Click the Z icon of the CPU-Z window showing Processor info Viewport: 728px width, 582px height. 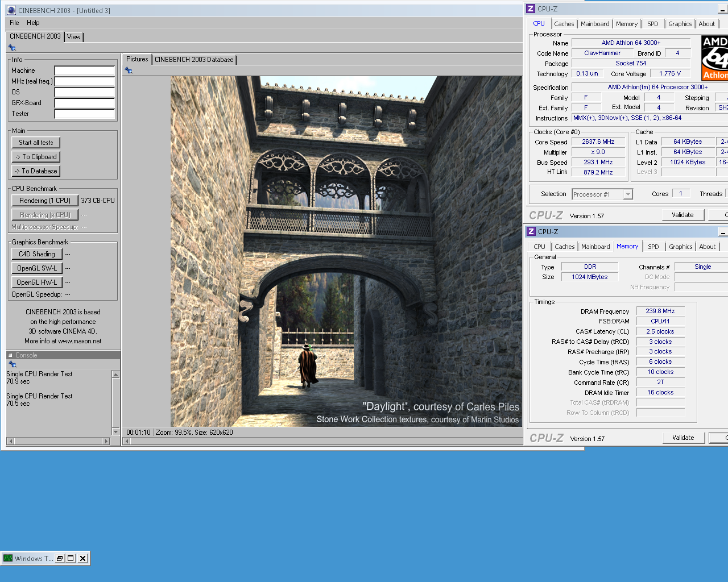[x=531, y=9]
